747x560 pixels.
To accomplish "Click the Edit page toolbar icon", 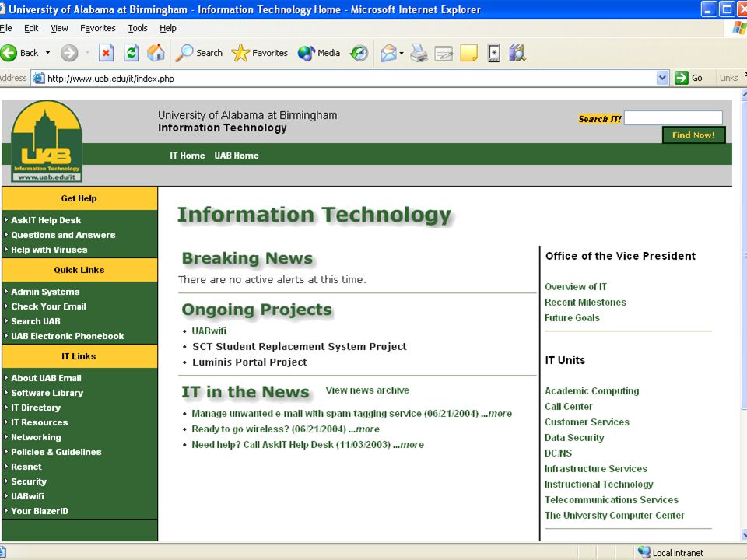I will [443, 53].
